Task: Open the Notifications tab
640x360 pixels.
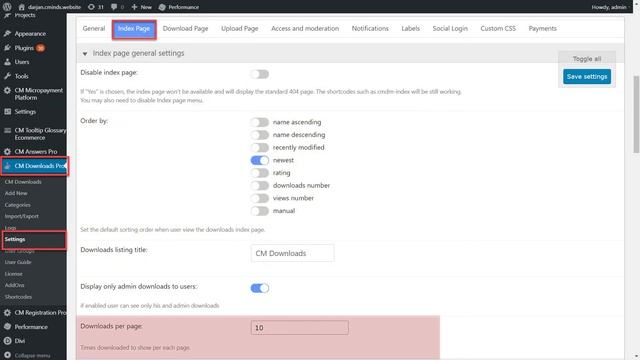Action: coord(370,29)
